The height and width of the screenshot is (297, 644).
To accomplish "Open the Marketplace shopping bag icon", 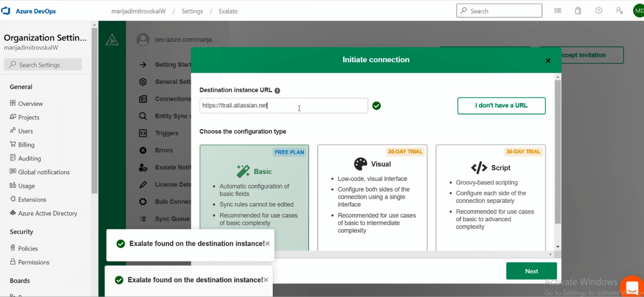I will pos(578,11).
